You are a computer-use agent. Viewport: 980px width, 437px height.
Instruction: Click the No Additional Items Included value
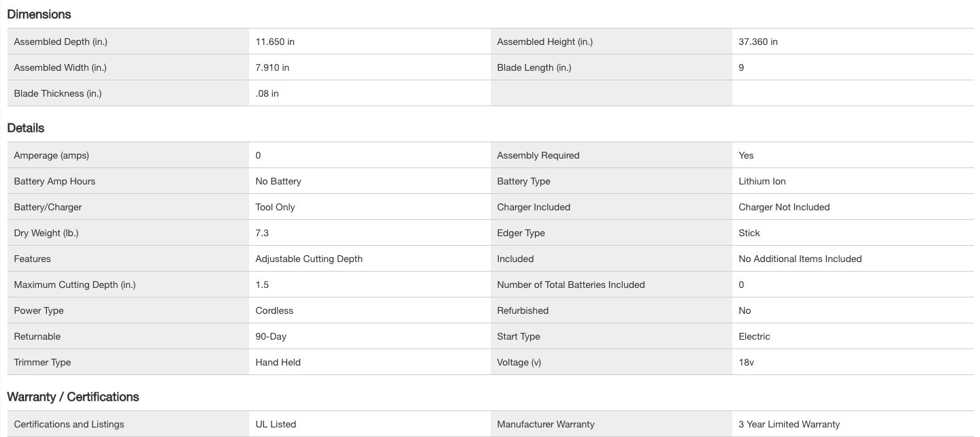coord(800,259)
